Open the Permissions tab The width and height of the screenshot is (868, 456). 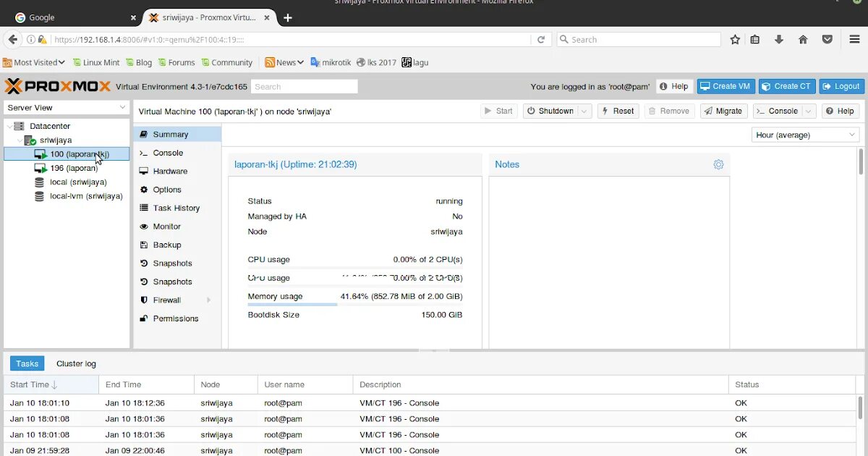click(x=177, y=318)
